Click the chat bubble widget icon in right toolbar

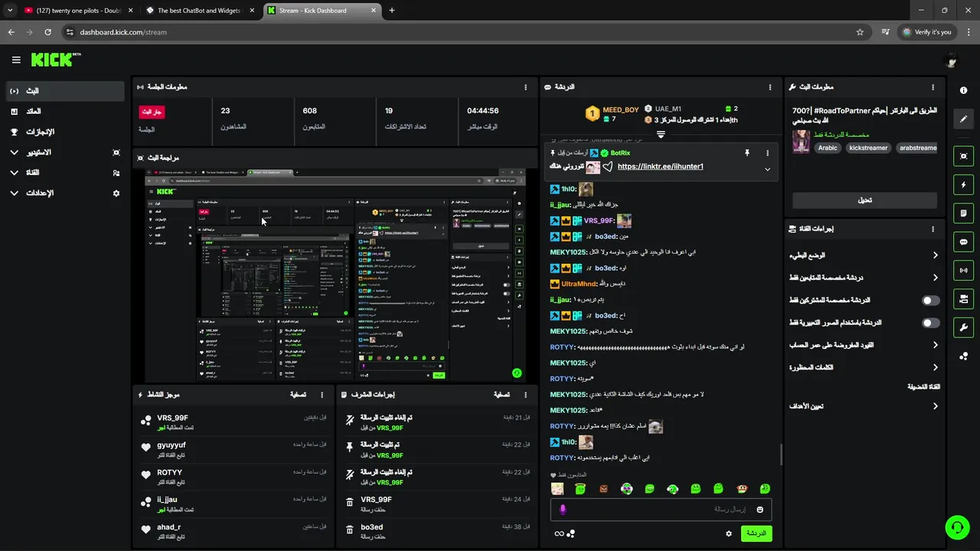[x=963, y=242]
